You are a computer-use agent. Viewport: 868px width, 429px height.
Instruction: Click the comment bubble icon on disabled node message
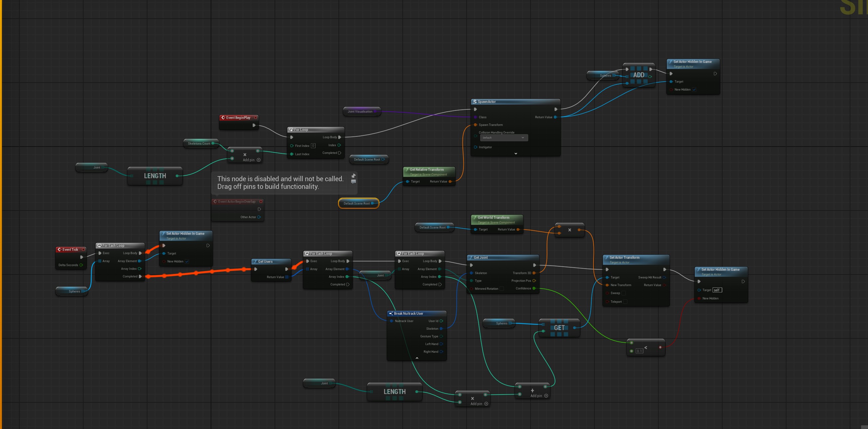click(353, 182)
